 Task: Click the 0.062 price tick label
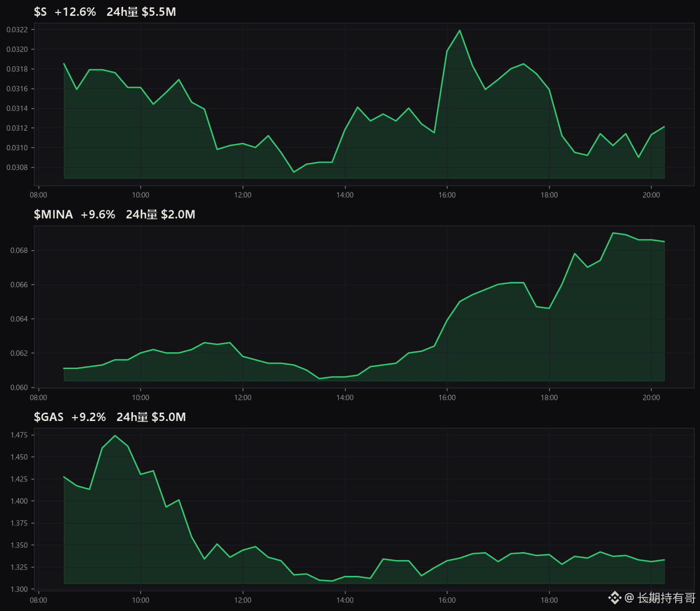pyautogui.click(x=19, y=353)
